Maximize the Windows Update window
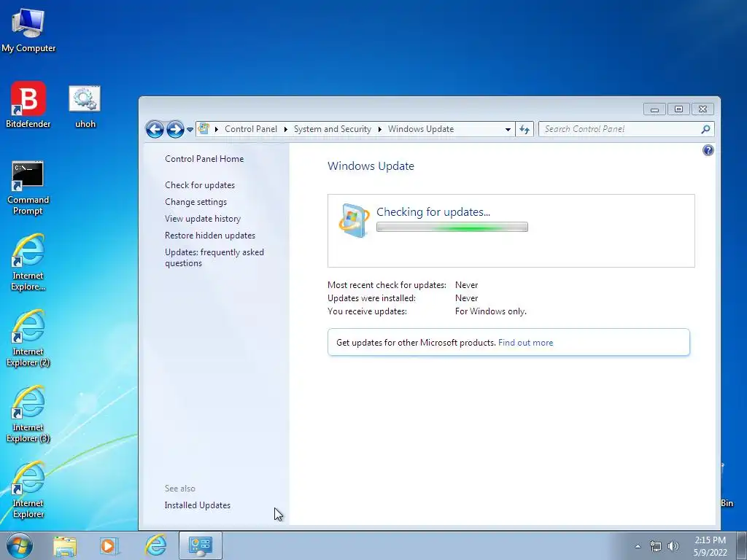 coord(678,109)
